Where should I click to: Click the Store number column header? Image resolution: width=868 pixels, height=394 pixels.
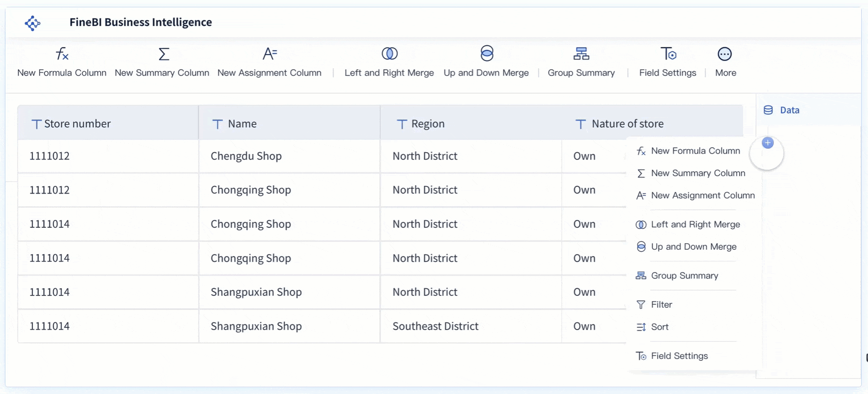77,124
